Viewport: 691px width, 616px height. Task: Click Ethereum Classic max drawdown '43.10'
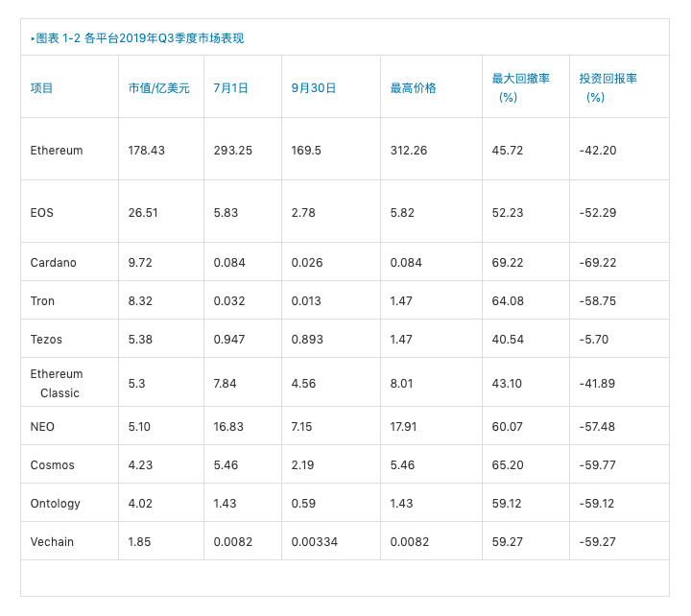click(507, 384)
